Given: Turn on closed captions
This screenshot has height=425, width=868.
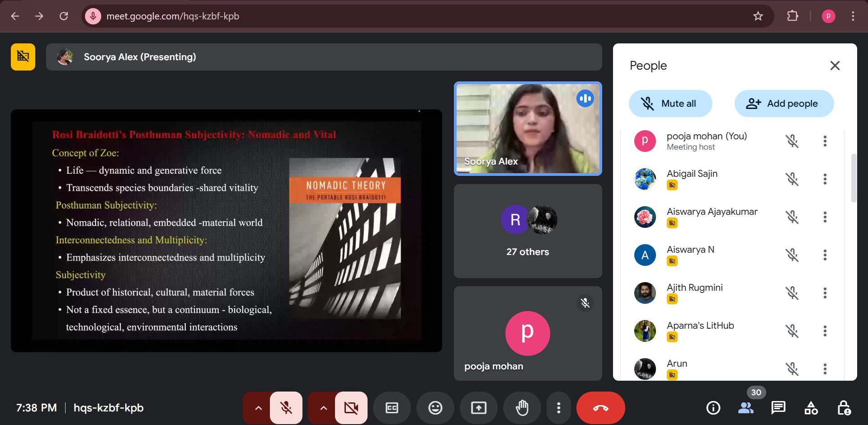Looking at the screenshot, I should 392,408.
